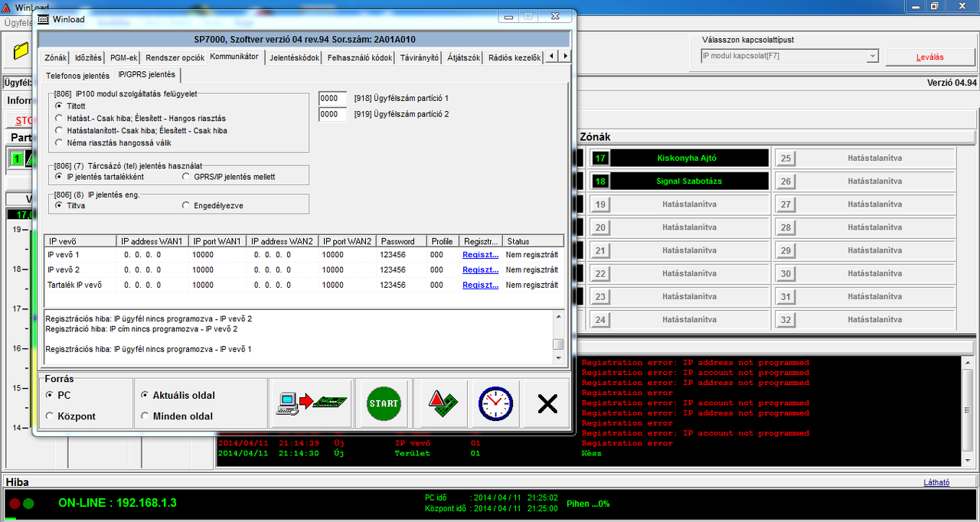Click zone 25 Hatástalanítva entry
The height and width of the screenshot is (522, 980).
pos(874,158)
